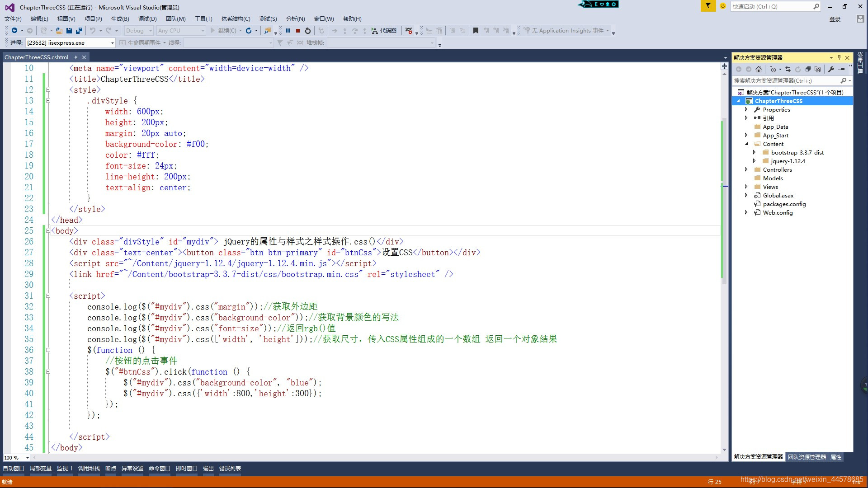Pause debugging with Break All icon
Viewport: 868px width, 488px height.
pyautogui.click(x=288, y=30)
